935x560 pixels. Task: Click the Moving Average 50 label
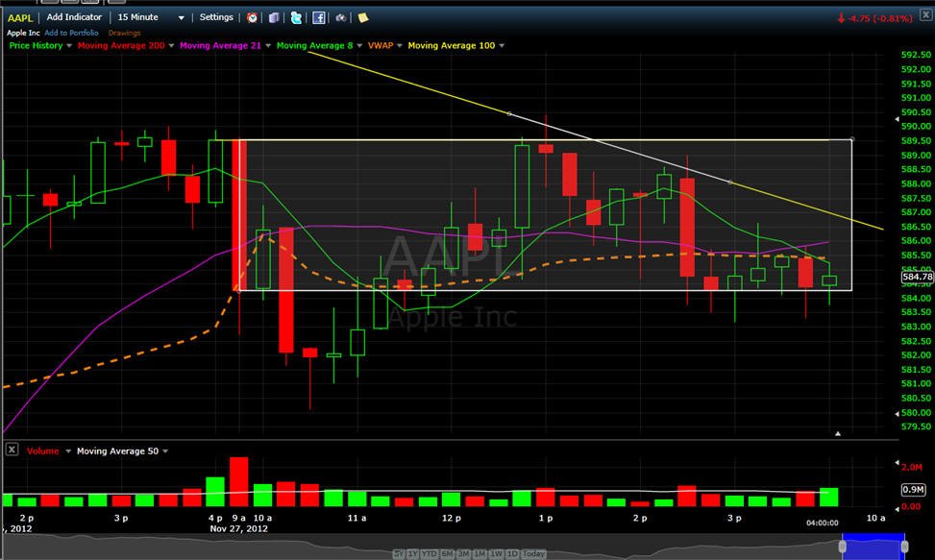click(x=117, y=451)
